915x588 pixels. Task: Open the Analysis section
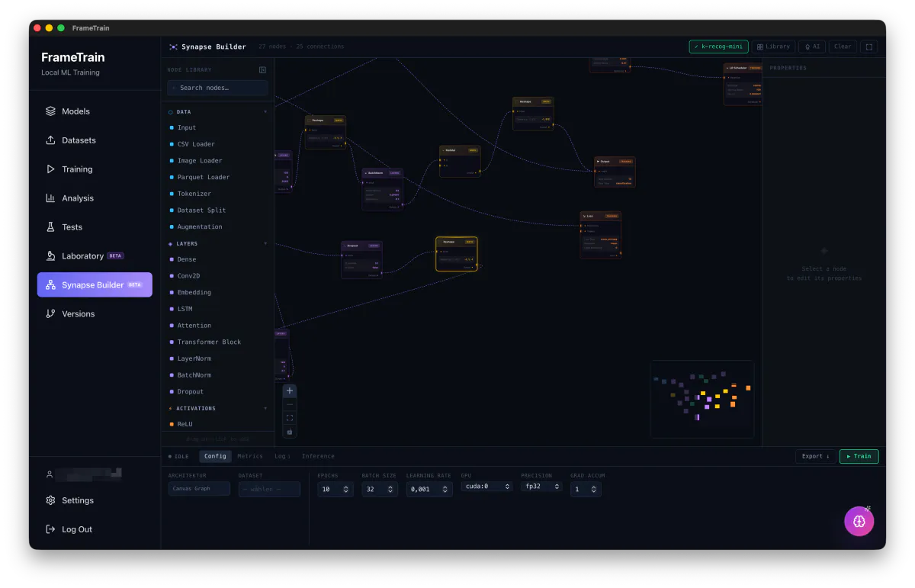click(x=95, y=198)
